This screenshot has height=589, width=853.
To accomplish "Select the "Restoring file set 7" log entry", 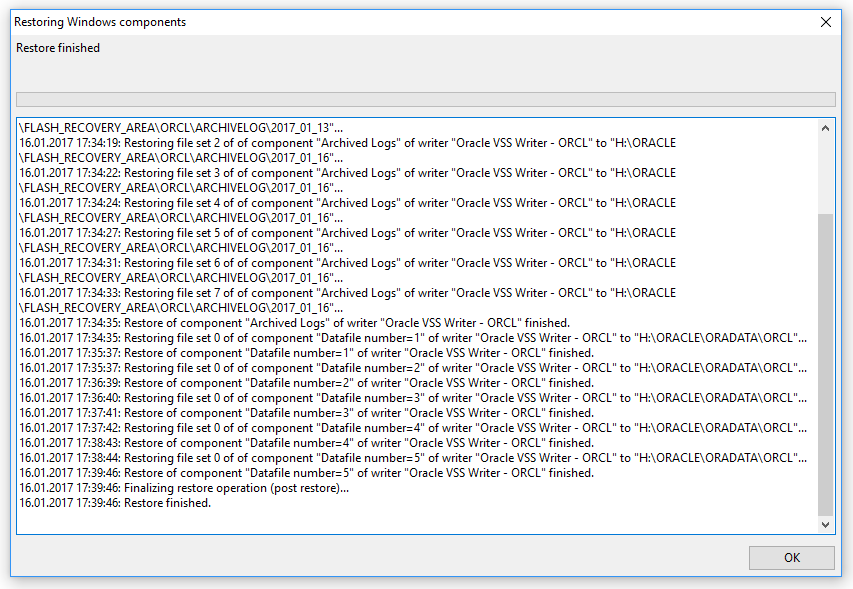I will (x=347, y=293).
